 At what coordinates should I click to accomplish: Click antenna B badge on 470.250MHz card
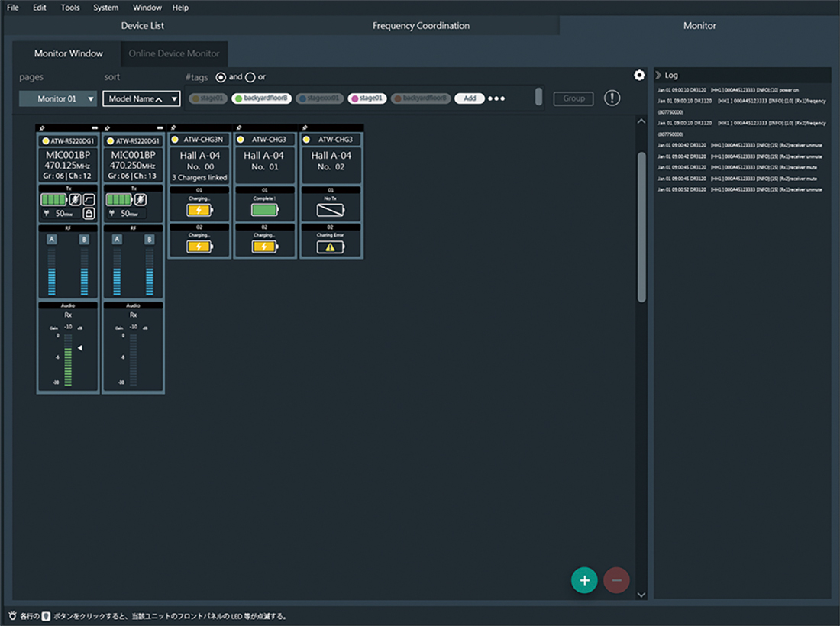click(x=150, y=240)
